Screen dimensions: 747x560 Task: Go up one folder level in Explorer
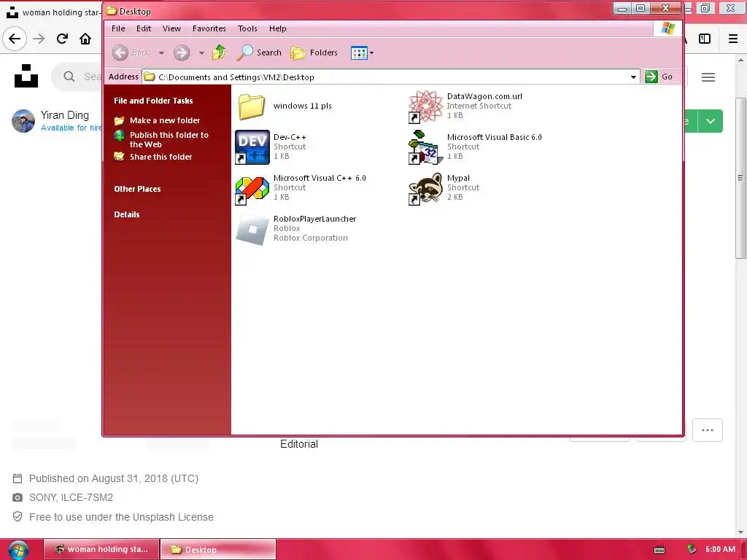tap(219, 52)
